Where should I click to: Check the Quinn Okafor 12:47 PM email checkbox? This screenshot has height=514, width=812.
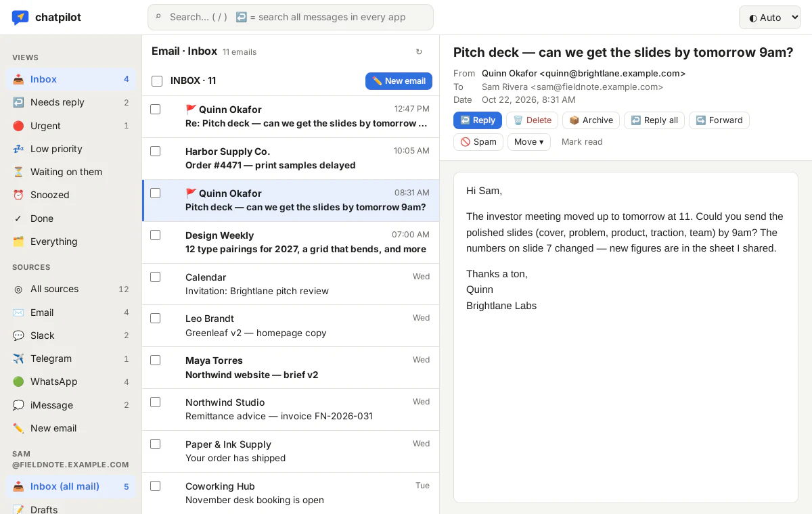155,109
